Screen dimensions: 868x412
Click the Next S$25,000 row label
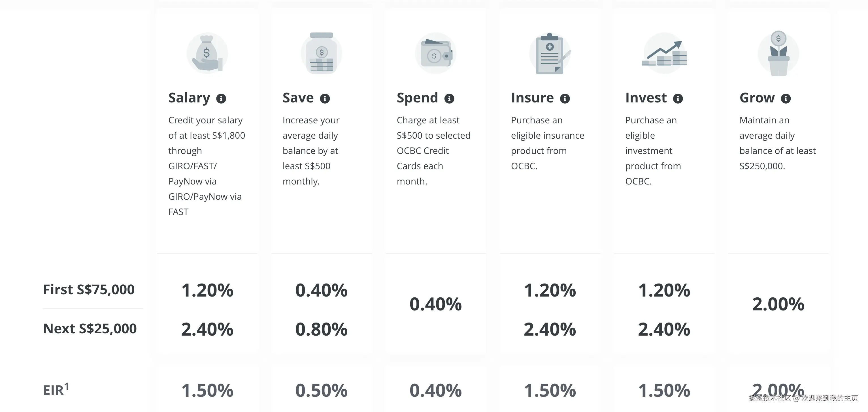90,329
